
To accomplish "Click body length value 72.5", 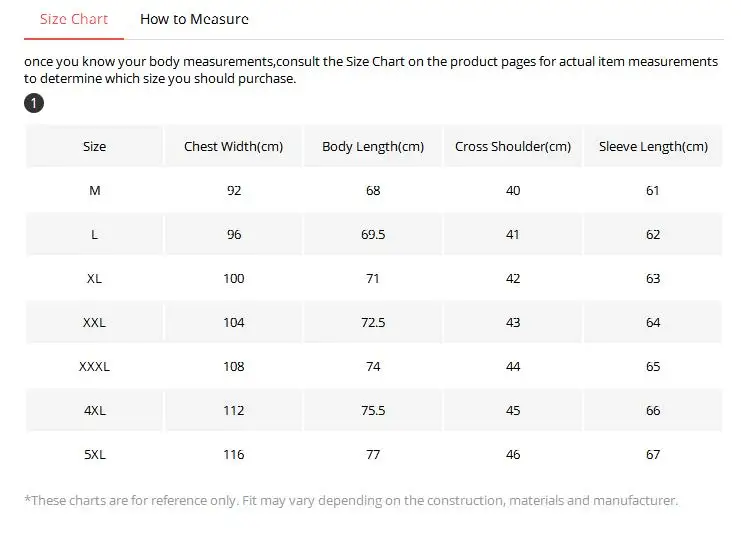I will click(373, 322).
